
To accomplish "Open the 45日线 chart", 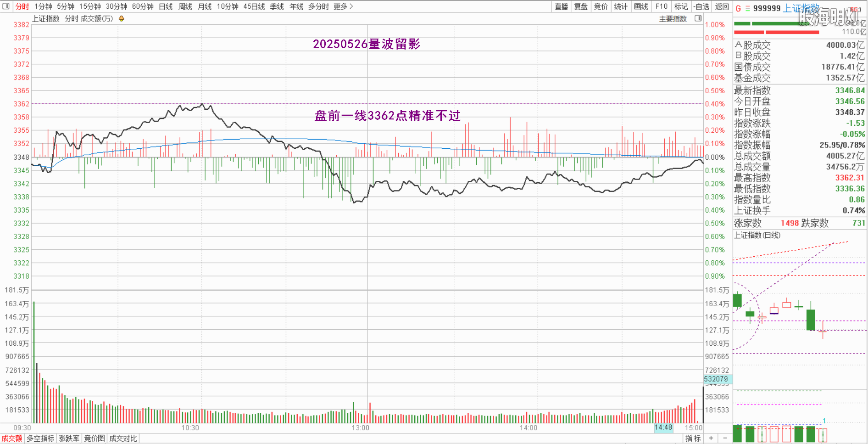I will click(x=254, y=6).
